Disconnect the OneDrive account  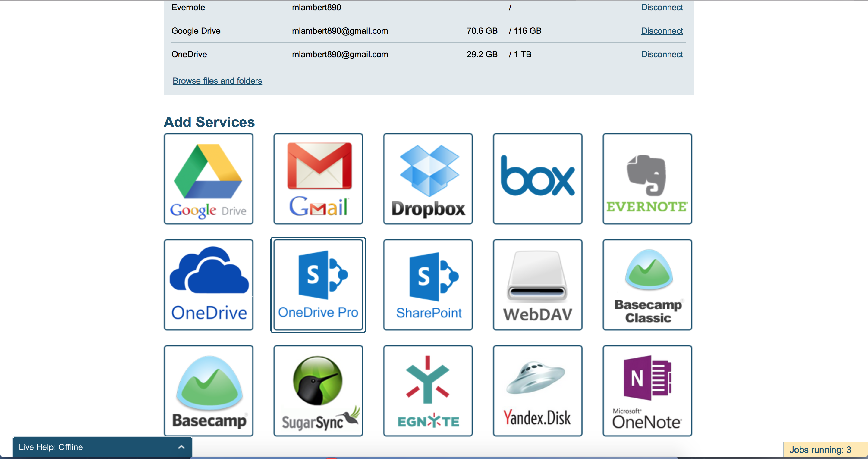point(662,54)
